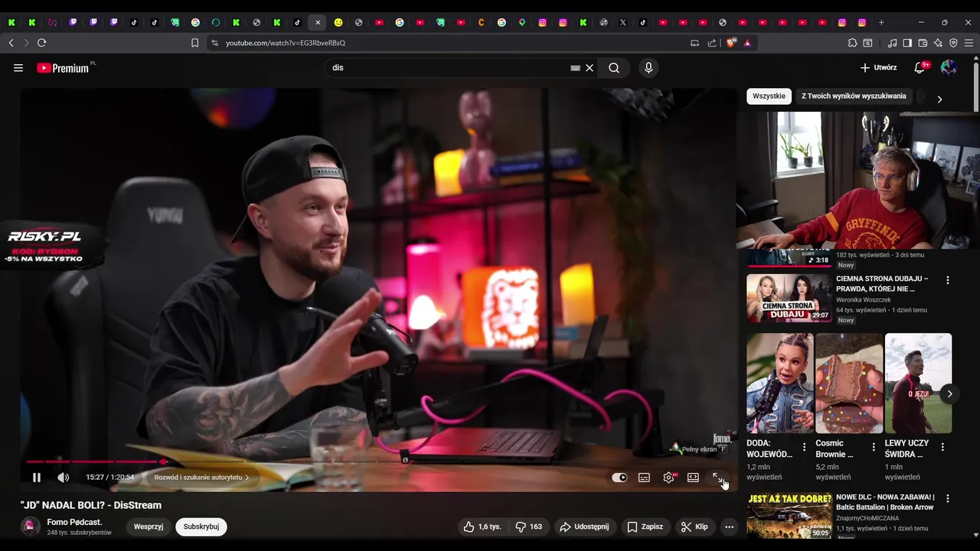
Task: Open the on-screen keyboard in search box
Action: (575, 68)
